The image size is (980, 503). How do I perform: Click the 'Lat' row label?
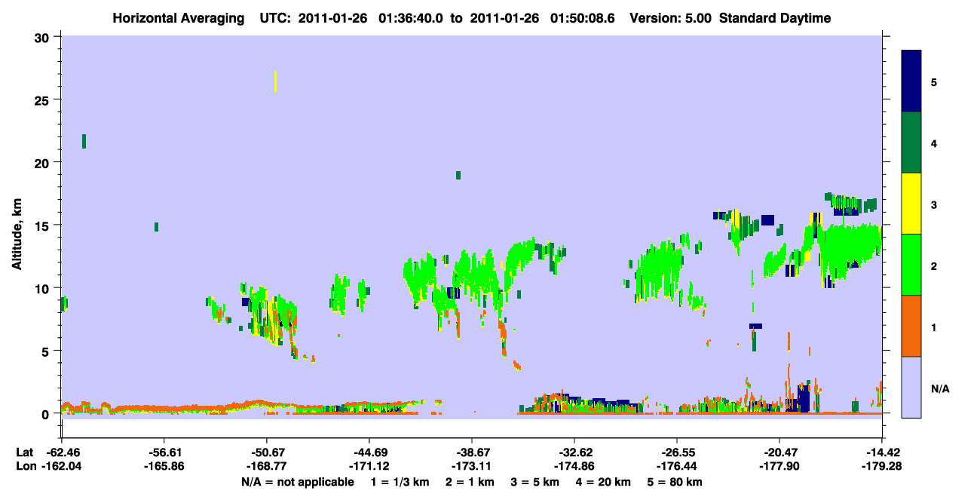click(24, 452)
